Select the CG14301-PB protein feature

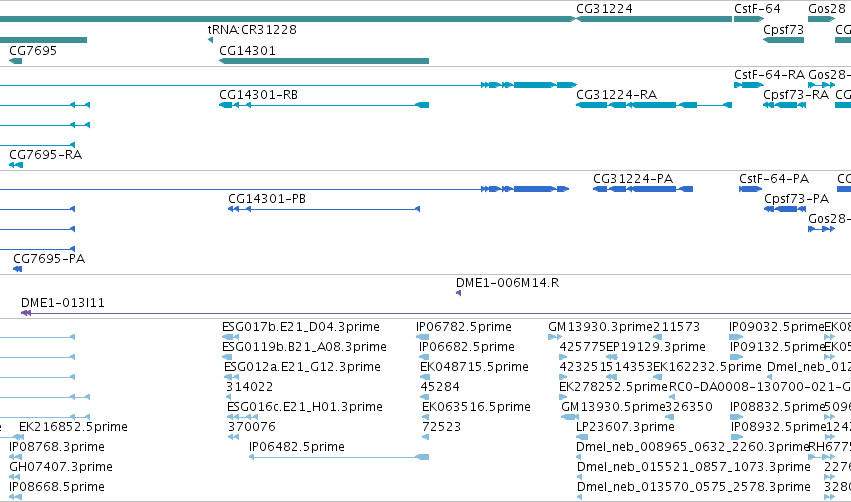point(324,209)
